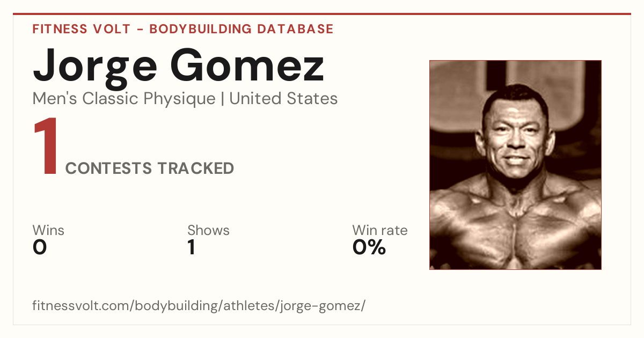Click the pipe separator before United States
The image size is (644, 338).
(x=223, y=99)
